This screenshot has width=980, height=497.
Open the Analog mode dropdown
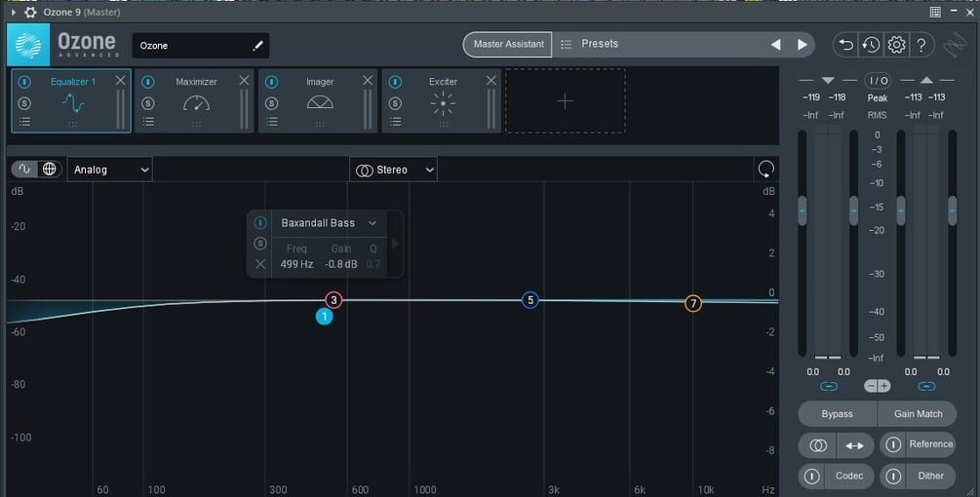(x=110, y=170)
